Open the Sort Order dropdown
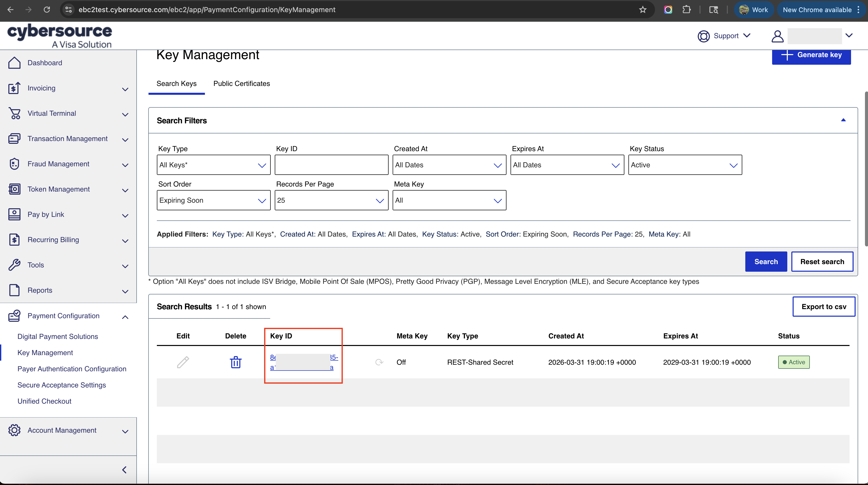 [x=214, y=200]
